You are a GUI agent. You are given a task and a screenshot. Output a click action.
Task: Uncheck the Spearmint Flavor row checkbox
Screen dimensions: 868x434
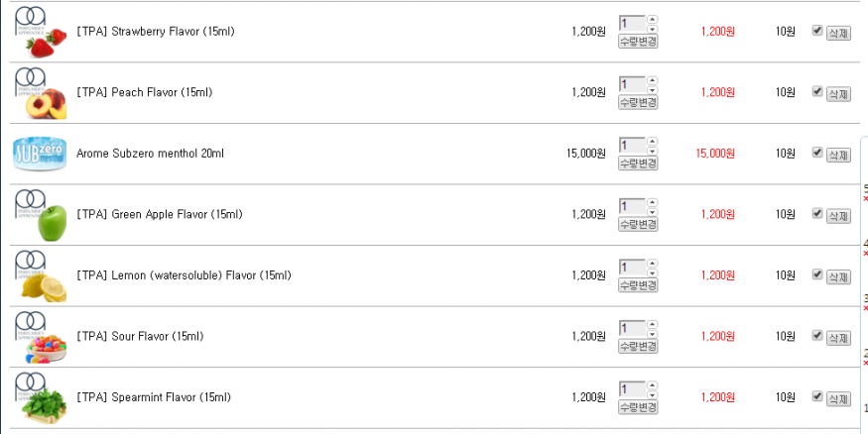pos(816,397)
